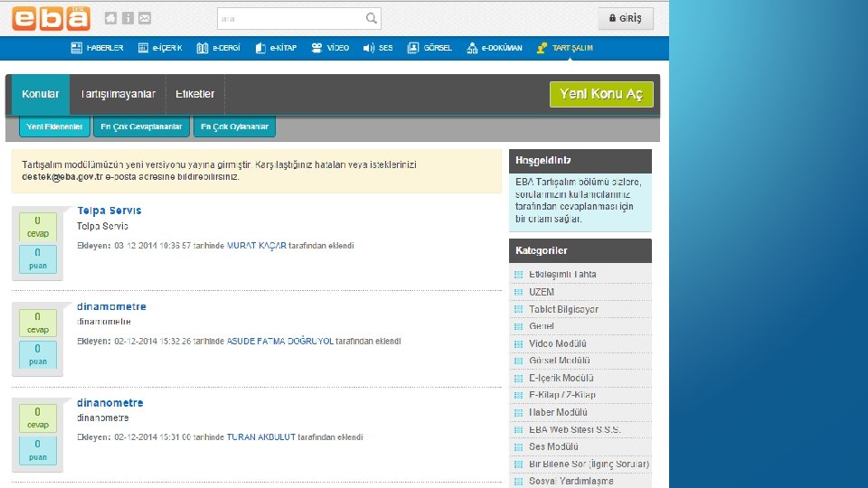Open the Tablet Bilgisayar category
Screen dimensions: 868x488
563,309
